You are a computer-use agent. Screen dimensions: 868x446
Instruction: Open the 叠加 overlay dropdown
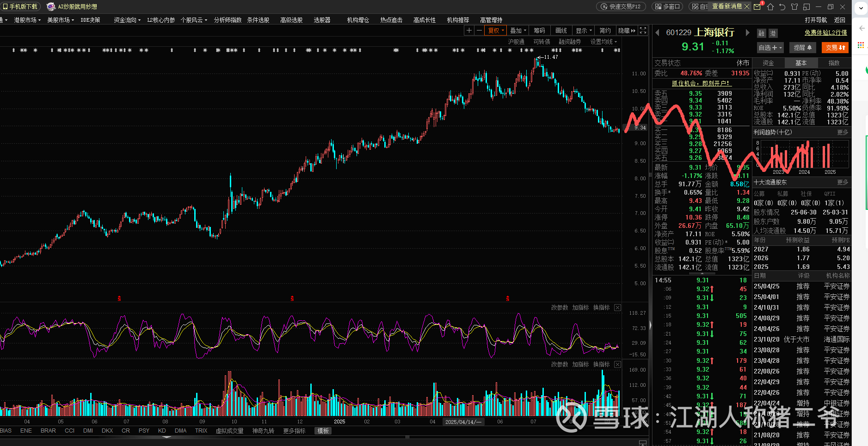tap(518, 31)
